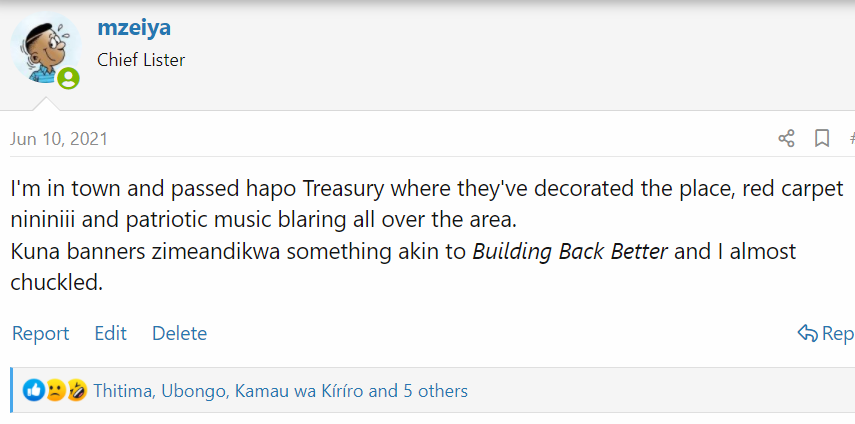Screen dimensions: 855x424
Task: Edit this post
Action: pyautogui.click(x=110, y=333)
